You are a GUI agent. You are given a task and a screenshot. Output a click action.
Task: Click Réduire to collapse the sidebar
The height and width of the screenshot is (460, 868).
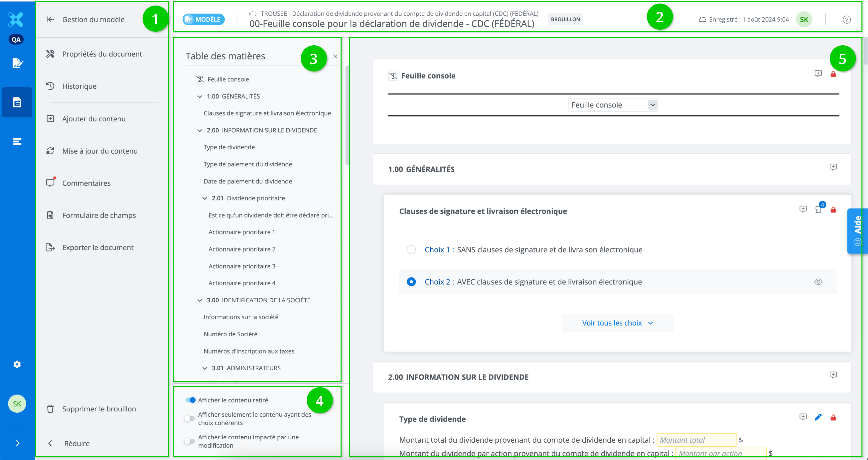coord(77,443)
